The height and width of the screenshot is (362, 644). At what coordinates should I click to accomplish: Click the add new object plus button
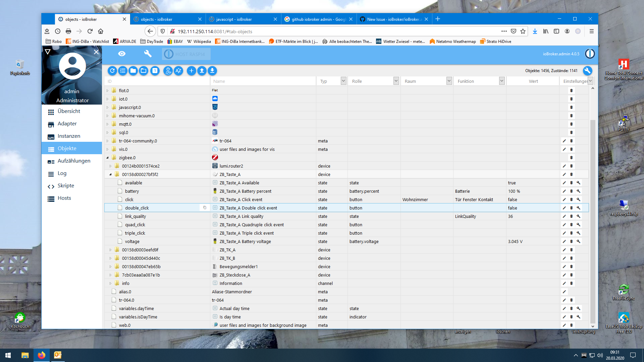click(x=191, y=71)
